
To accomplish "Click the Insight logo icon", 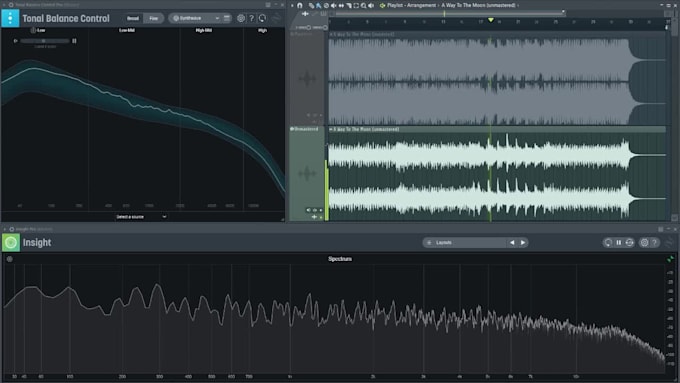I will coord(11,242).
